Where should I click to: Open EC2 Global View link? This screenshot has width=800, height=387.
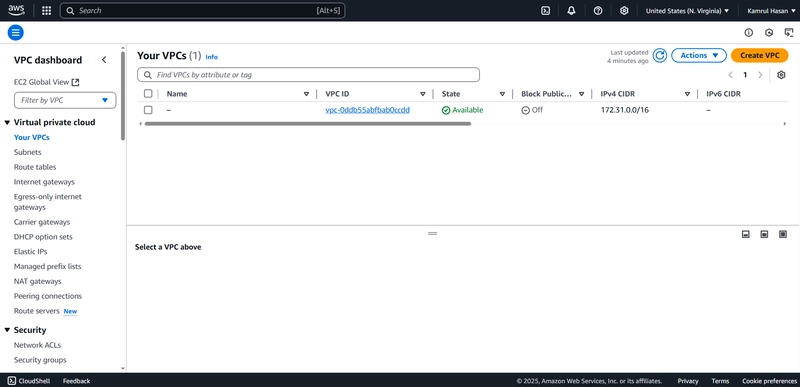[x=46, y=82]
